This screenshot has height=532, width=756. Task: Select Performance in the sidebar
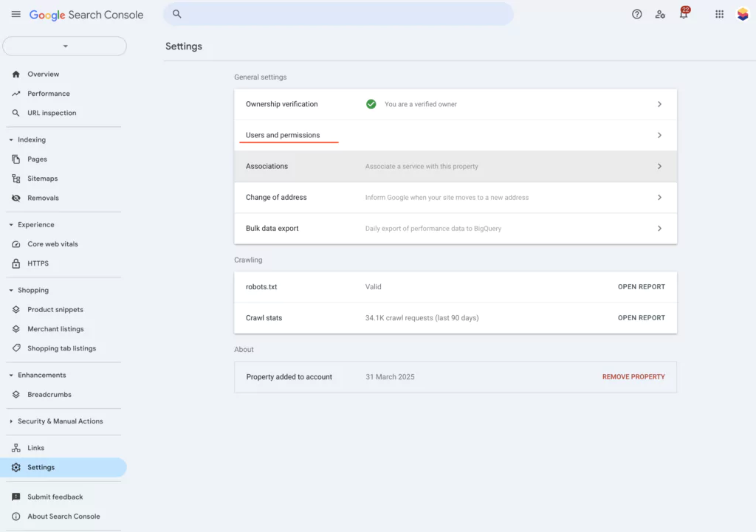[49, 94]
